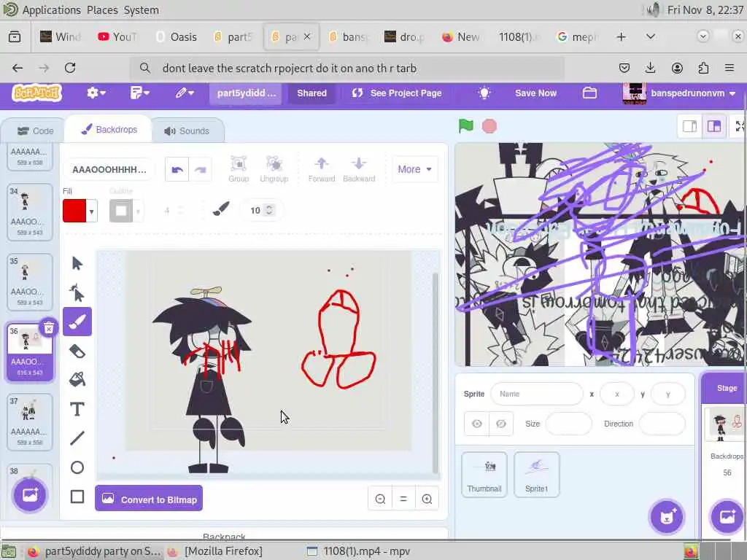Viewport: 747px width, 560px height.
Task: Switch to the YouTube browser tab
Action: click(118, 36)
